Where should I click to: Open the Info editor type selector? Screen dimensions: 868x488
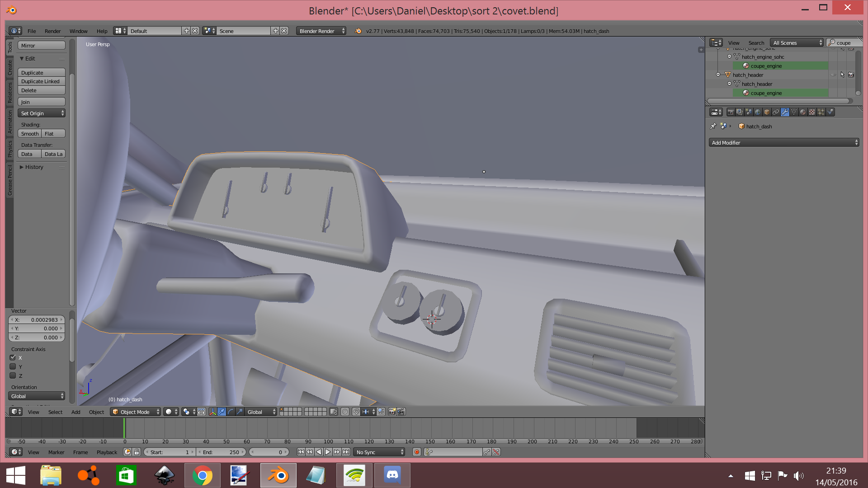point(15,31)
